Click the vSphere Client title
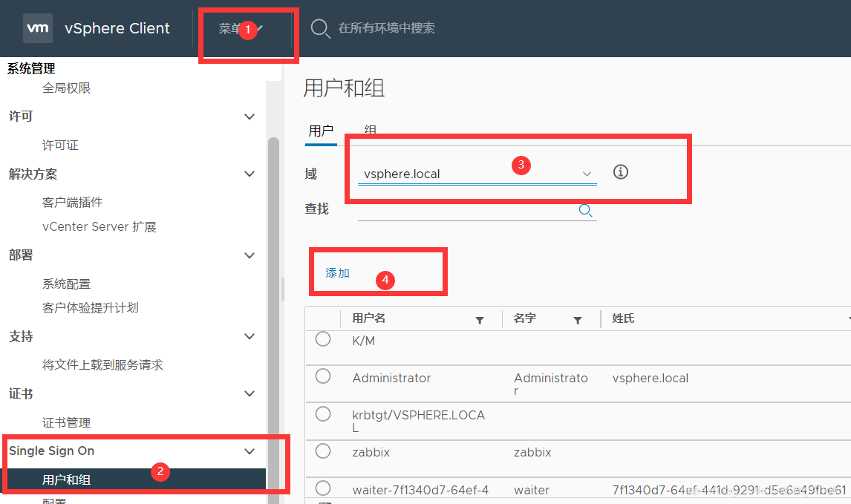The height and width of the screenshot is (504, 851). pos(117,28)
